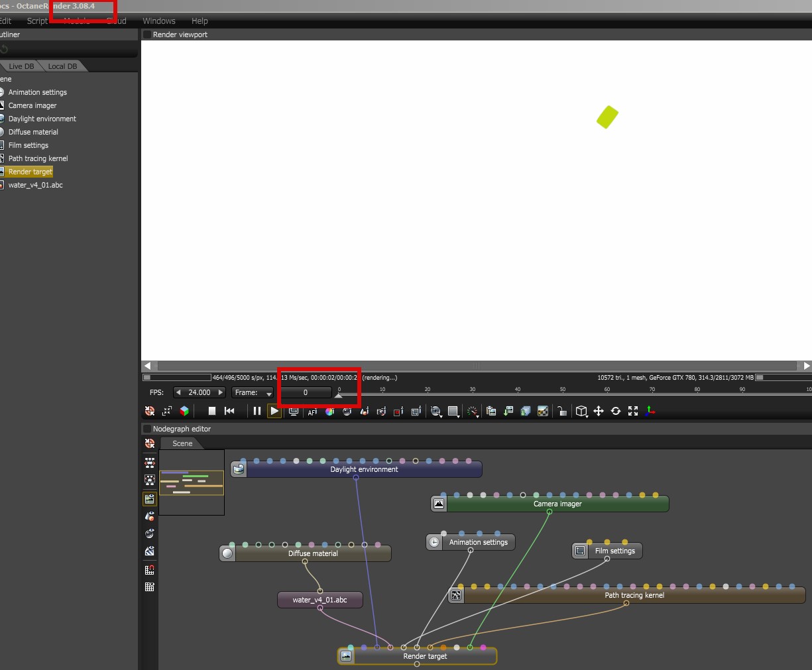Select the move gizmo four-arrow icon
The image size is (812, 670).
tap(599, 411)
